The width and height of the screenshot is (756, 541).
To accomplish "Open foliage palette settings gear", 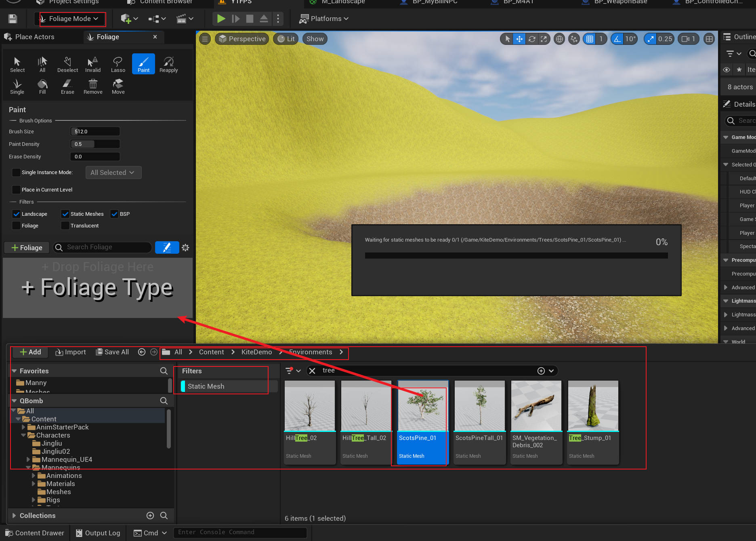I will tap(185, 247).
